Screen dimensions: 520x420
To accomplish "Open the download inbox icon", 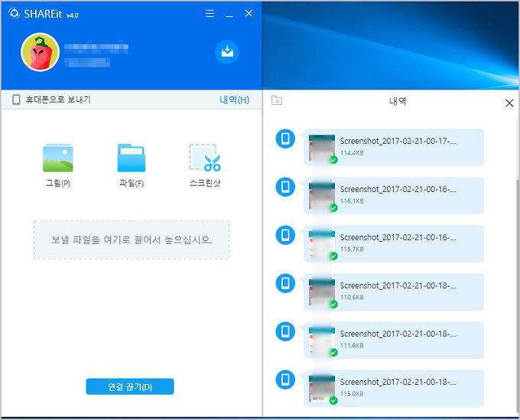I will pyautogui.click(x=227, y=51).
